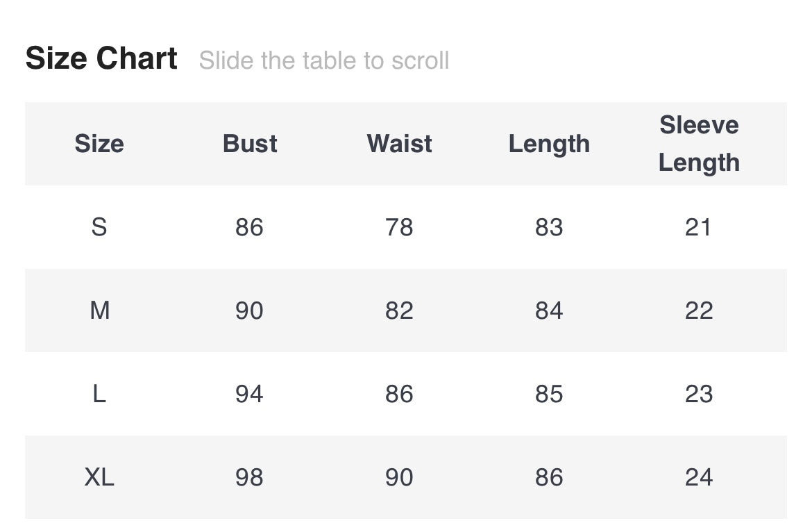Select the Size column header

coord(99,144)
